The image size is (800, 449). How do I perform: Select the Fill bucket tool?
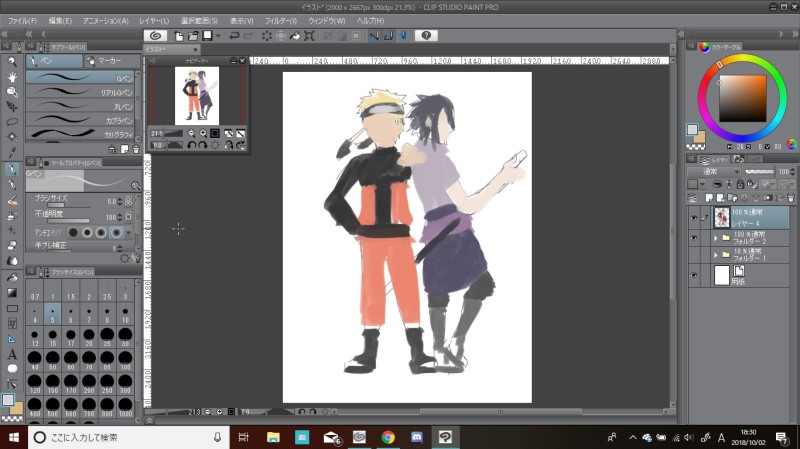tap(12, 278)
